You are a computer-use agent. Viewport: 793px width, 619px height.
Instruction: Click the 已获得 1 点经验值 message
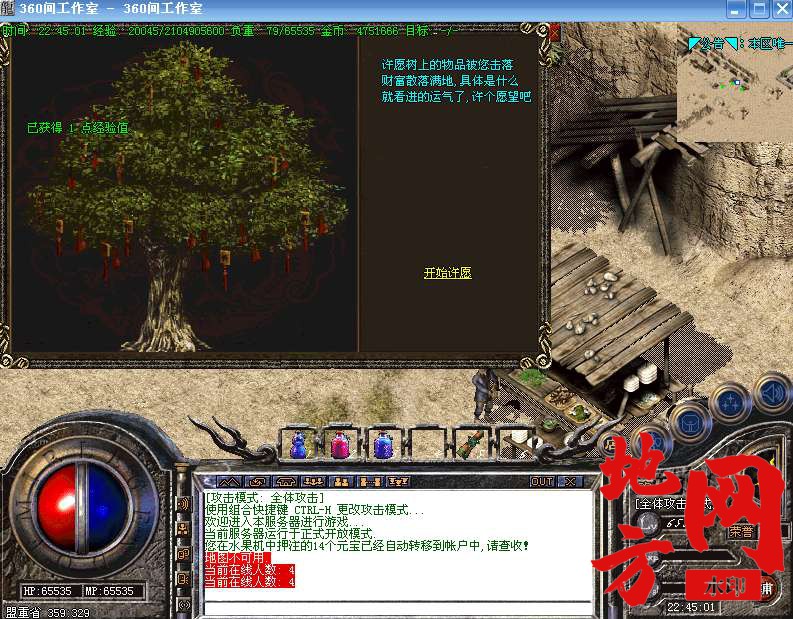click(x=78, y=128)
